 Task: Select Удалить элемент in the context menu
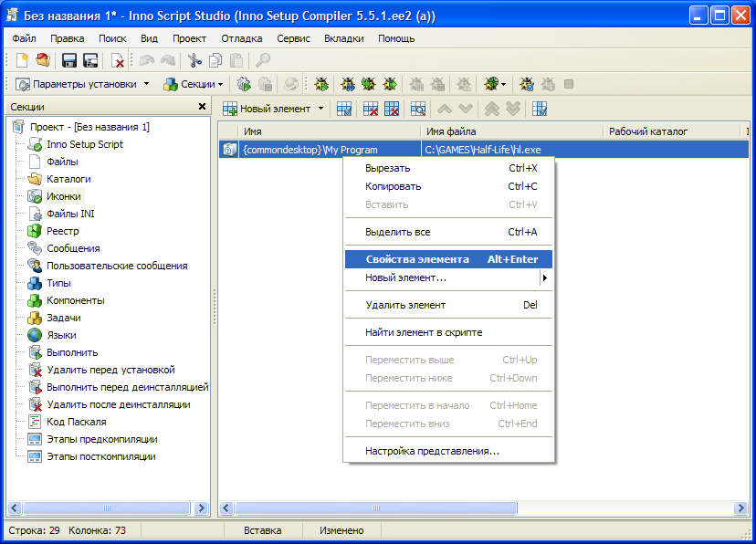pos(405,305)
